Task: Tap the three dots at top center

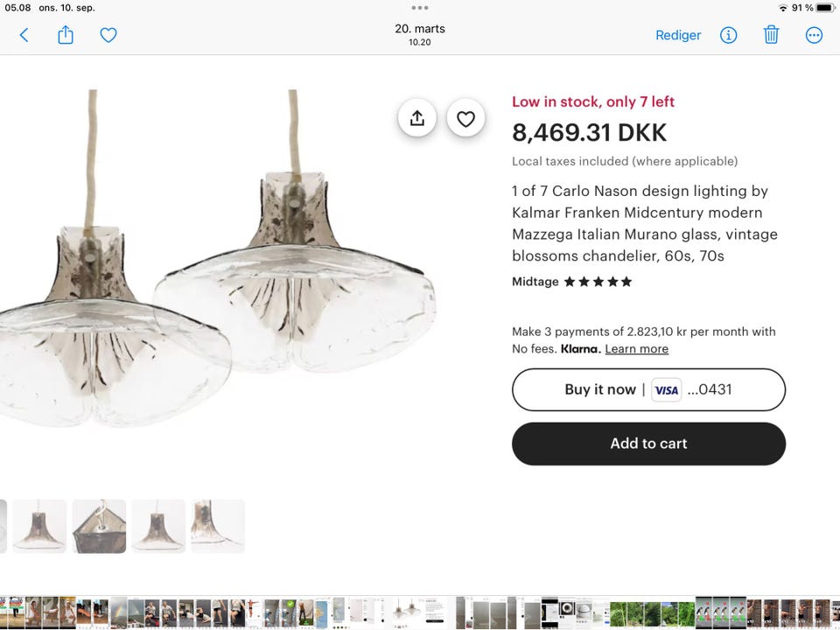Action: click(420, 8)
